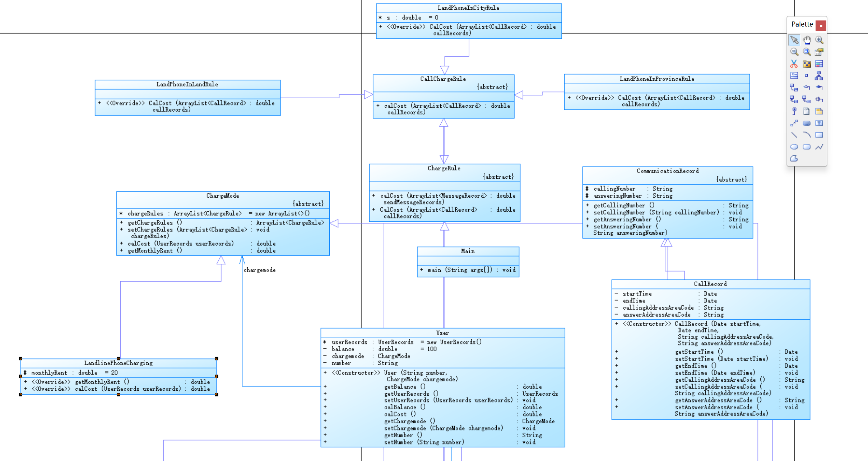Select the ChargeMode class box title
This screenshot has height=461, width=868.
click(x=223, y=196)
